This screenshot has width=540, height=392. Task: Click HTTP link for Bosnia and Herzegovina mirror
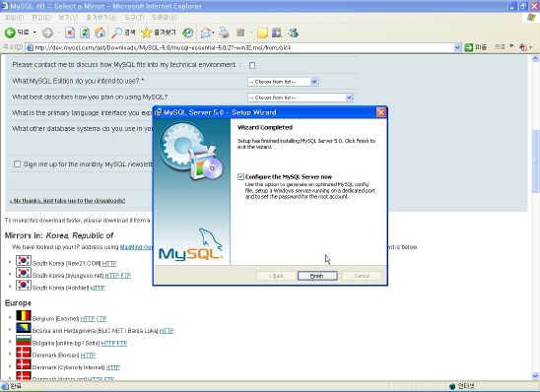coord(167,331)
